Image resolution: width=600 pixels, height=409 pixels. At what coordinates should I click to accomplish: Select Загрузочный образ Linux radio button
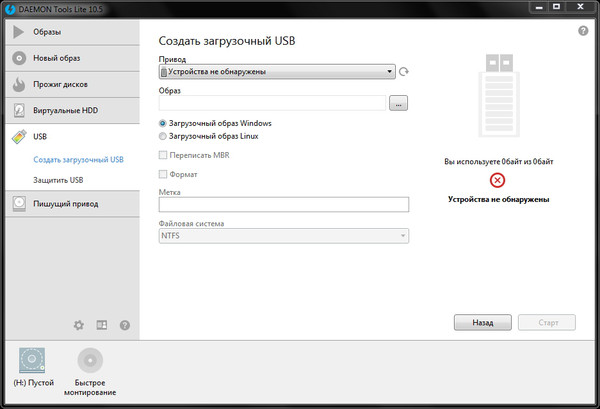[163, 136]
